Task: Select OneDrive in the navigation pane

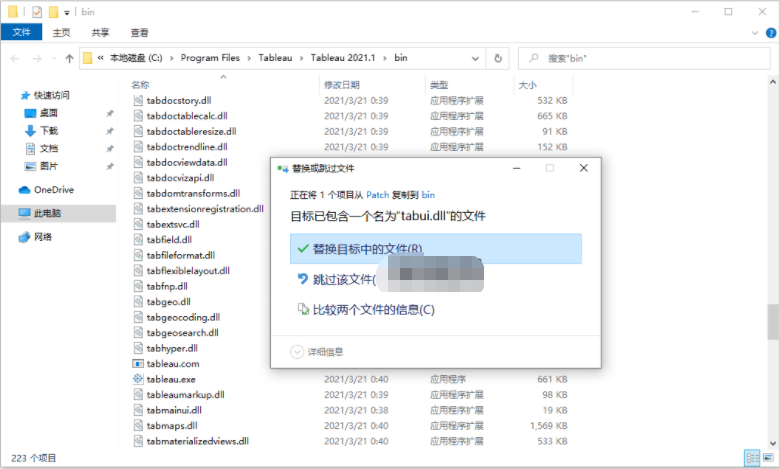Action: [53, 190]
